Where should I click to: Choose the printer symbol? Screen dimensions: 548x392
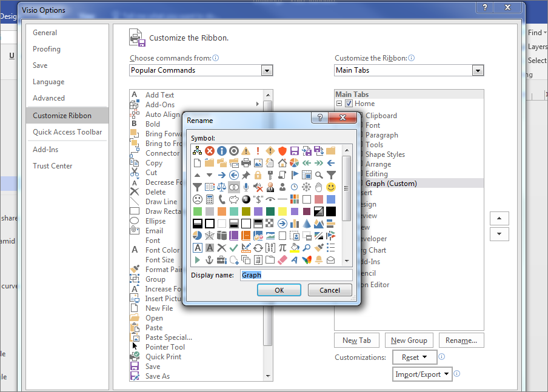[x=246, y=162]
